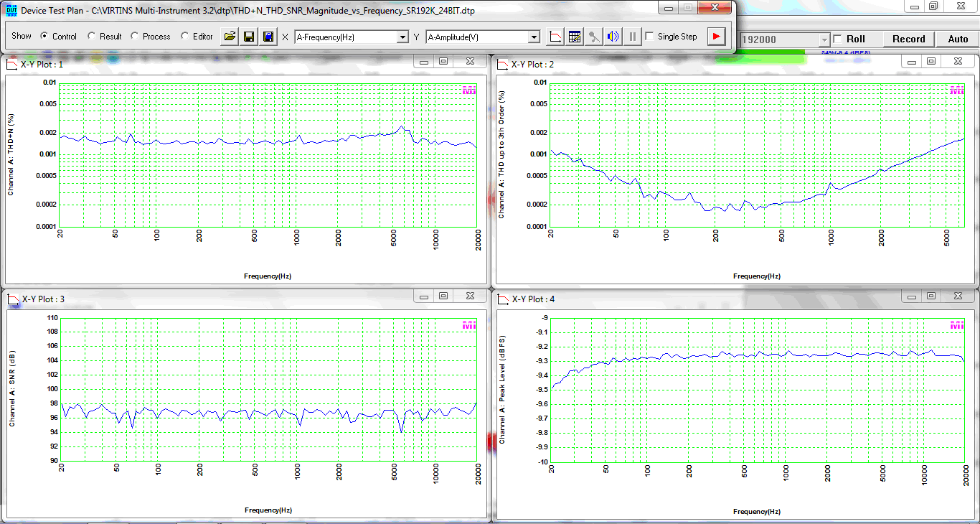
Task: Click the X-Y Plot : 2 title icon
Action: [502, 64]
